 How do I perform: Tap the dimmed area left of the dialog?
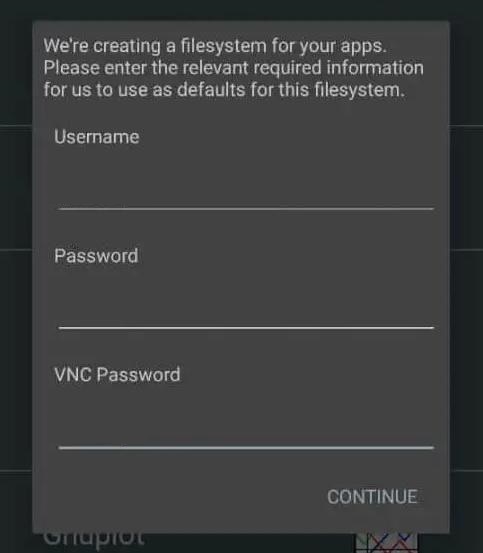(16, 276)
